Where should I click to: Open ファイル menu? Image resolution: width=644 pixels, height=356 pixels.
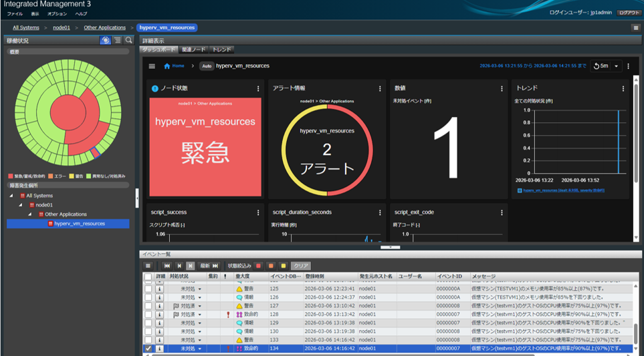point(15,14)
